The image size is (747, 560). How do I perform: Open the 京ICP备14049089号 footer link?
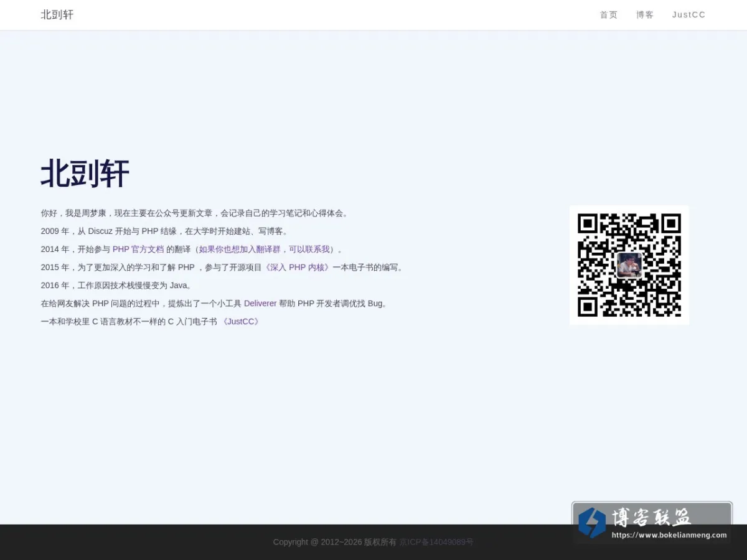pyautogui.click(x=436, y=542)
